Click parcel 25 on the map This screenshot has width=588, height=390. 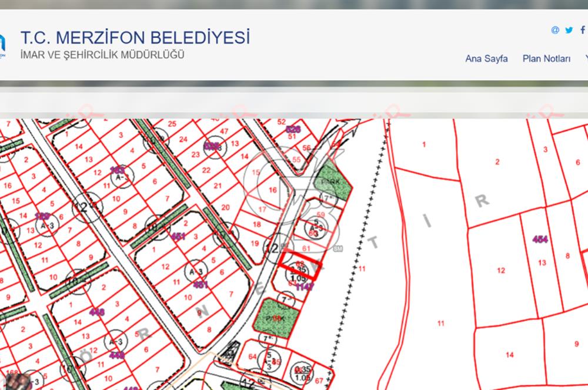pyautogui.click(x=172, y=123)
